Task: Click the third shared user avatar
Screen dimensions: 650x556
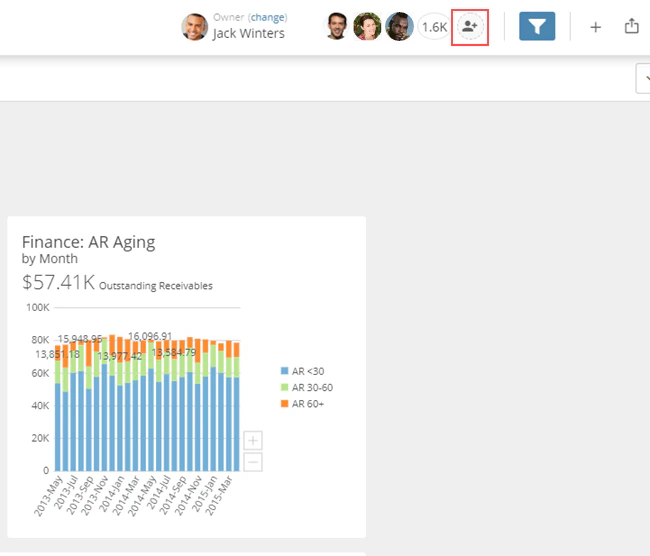Action: (x=399, y=27)
